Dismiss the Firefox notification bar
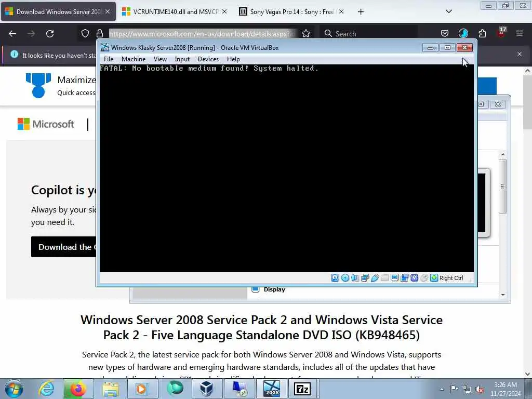Image resolution: width=532 pixels, height=399 pixels. pyautogui.click(x=520, y=54)
